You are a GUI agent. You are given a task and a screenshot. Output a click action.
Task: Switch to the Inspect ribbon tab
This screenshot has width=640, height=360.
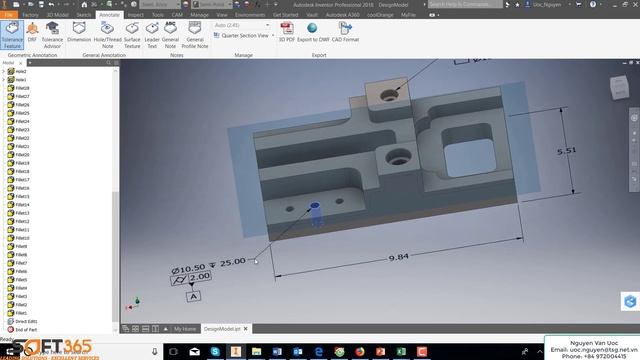136,15
